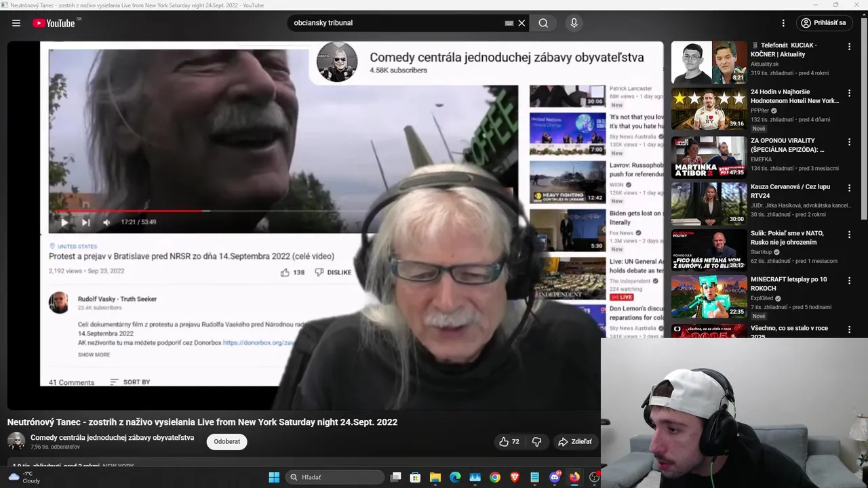Open the Aktuality.sk channel name
Image resolution: width=868 pixels, height=488 pixels.
[x=764, y=64]
